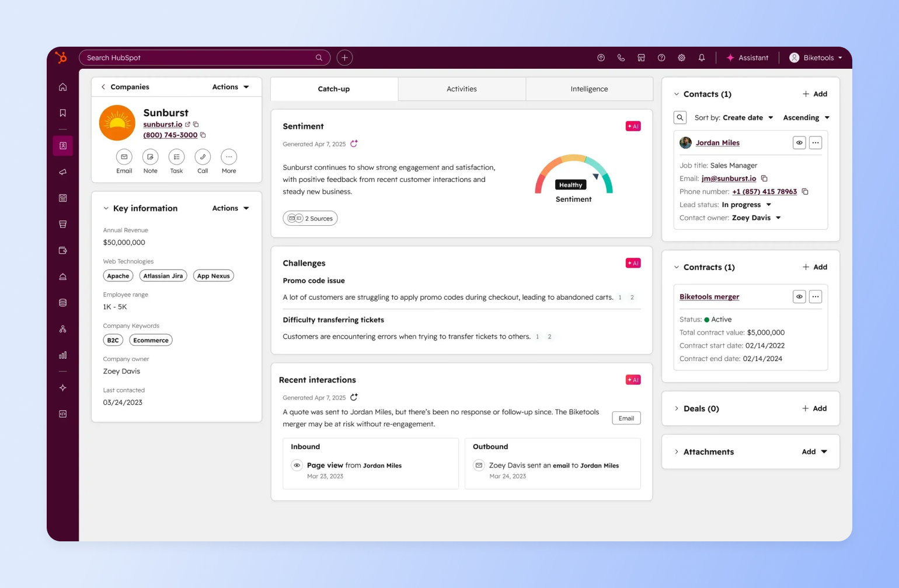Screen dimensions: 899x588
Task: Select the highlighted CRM contacts sidebar icon
Action: point(62,146)
